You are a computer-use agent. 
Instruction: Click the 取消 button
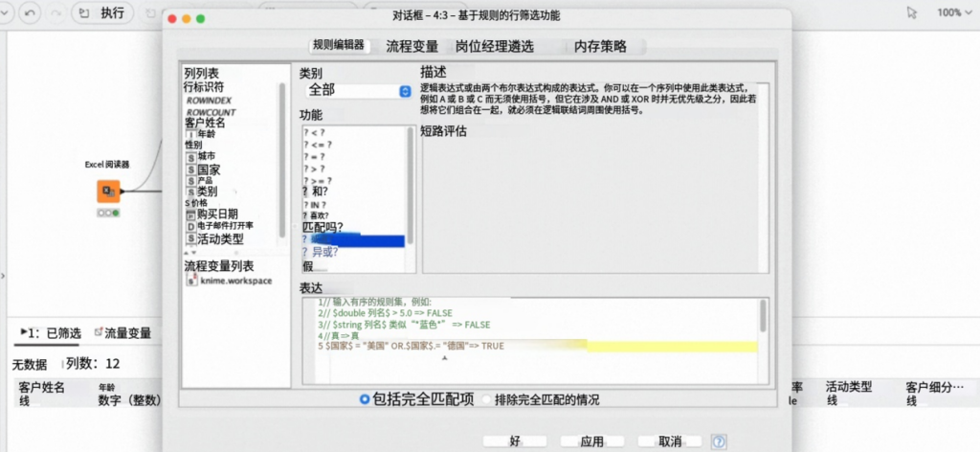coord(672,441)
